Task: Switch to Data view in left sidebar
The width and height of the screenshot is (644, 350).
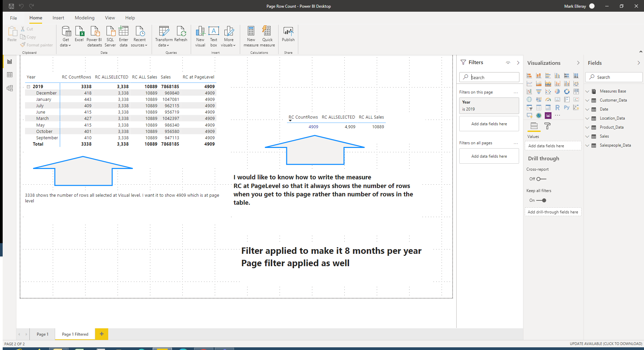Action: (10, 75)
